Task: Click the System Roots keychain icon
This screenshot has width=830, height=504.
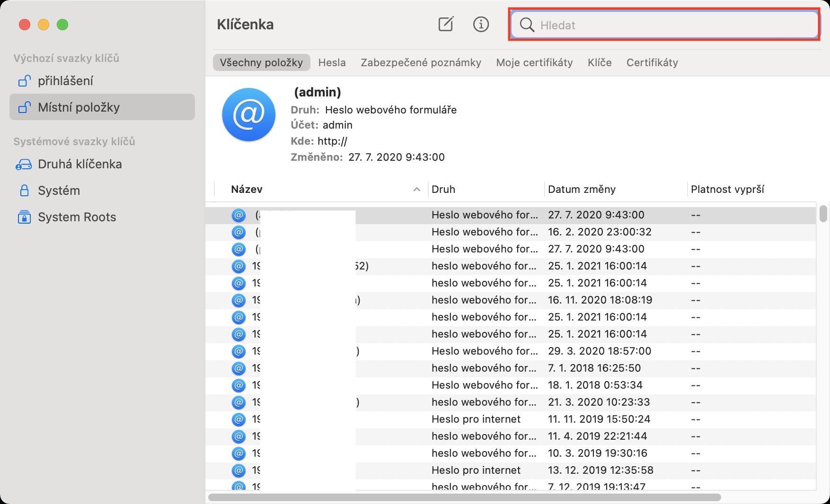Action: click(x=24, y=217)
